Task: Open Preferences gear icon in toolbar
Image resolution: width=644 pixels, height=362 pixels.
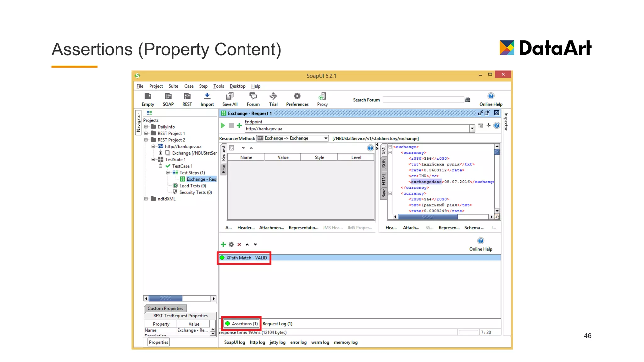Action: click(297, 96)
